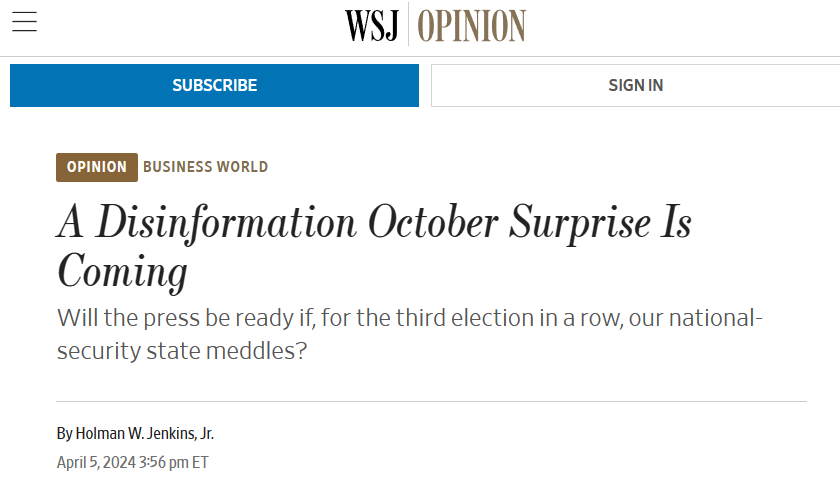Image resolution: width=840 pixels, height=482 pixels.
Task: Click the brown OPINION section badge
Action: tap(97, 167)
